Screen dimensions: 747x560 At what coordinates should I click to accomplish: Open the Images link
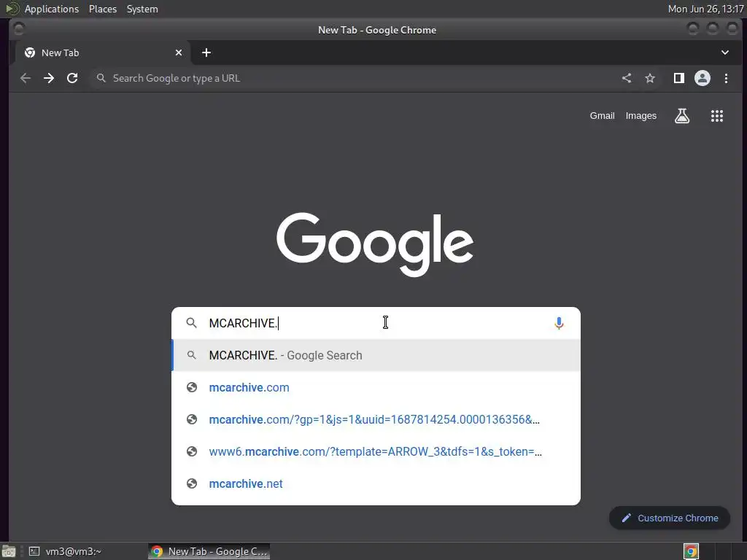tap(640, 116)
